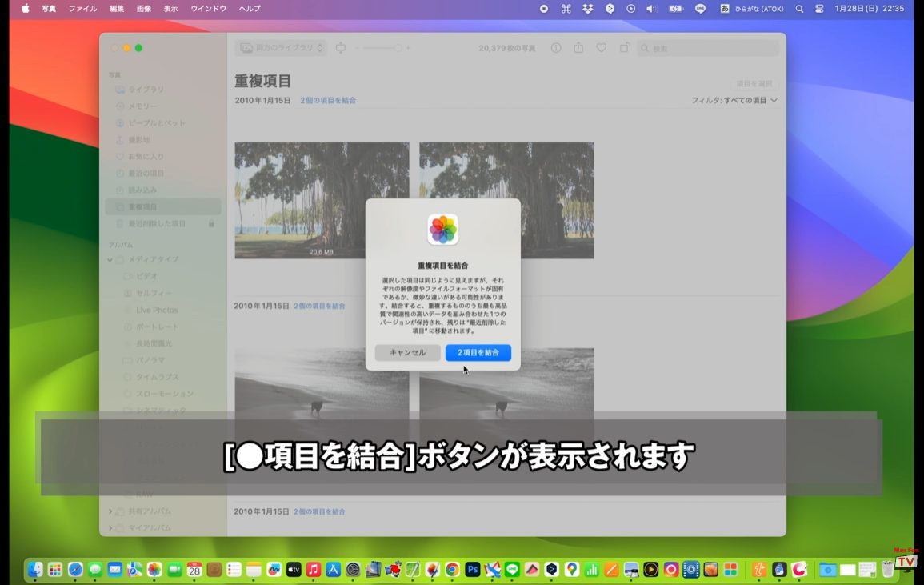This screenshot has width=924, height=585.
Task: Select the tree thumbnail labeled 20.6 MB
Action: coord(322,201)
